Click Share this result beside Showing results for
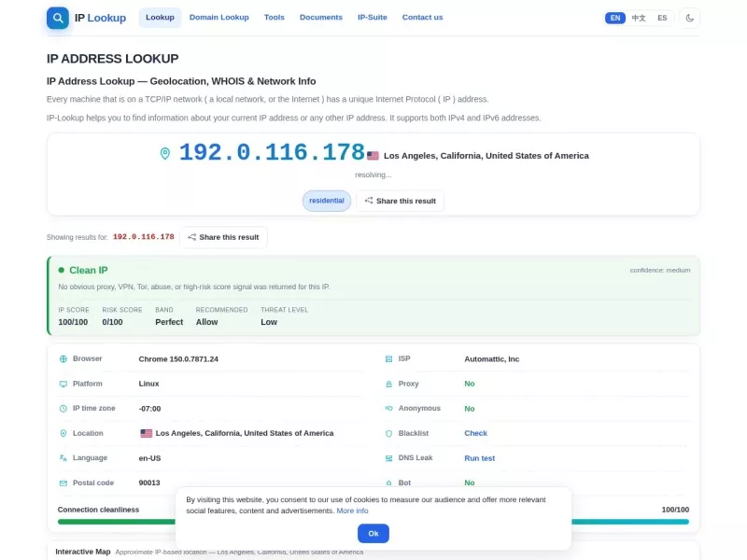Image resolution: width=747 pixels, height=560 pixels. coord(223,237)
